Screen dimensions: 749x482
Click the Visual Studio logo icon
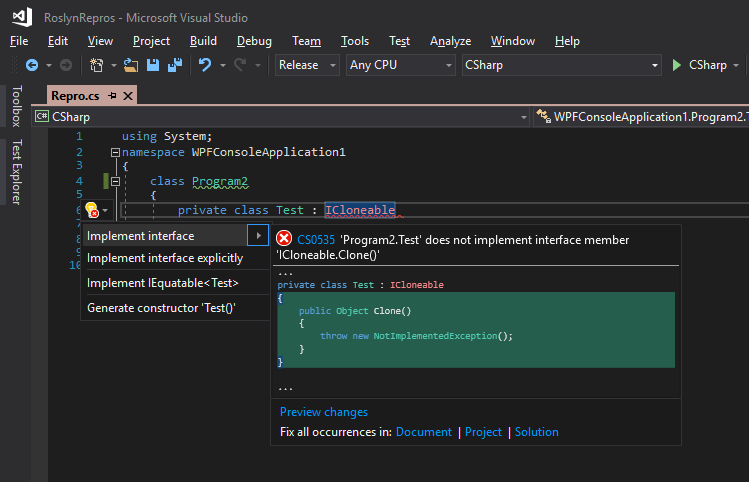tap(22, 17)
